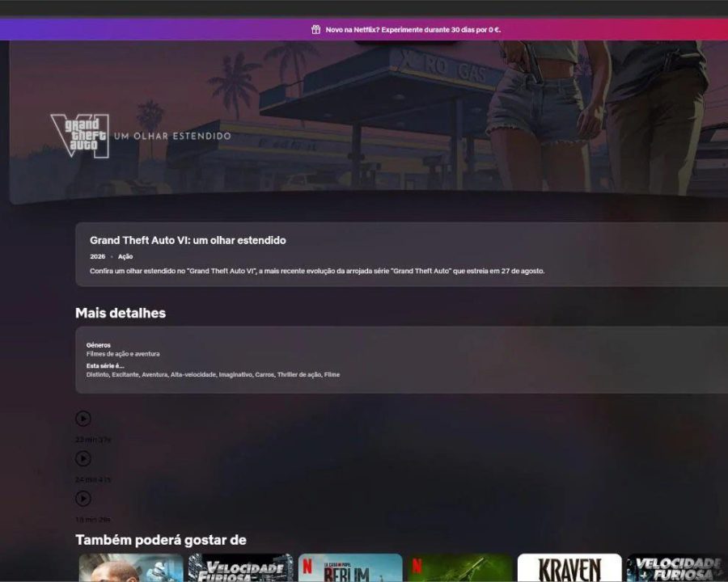The image size is (728, 582).
Task: Click the Netflix N badge on Berlim
Action: (x=307, y=566)
